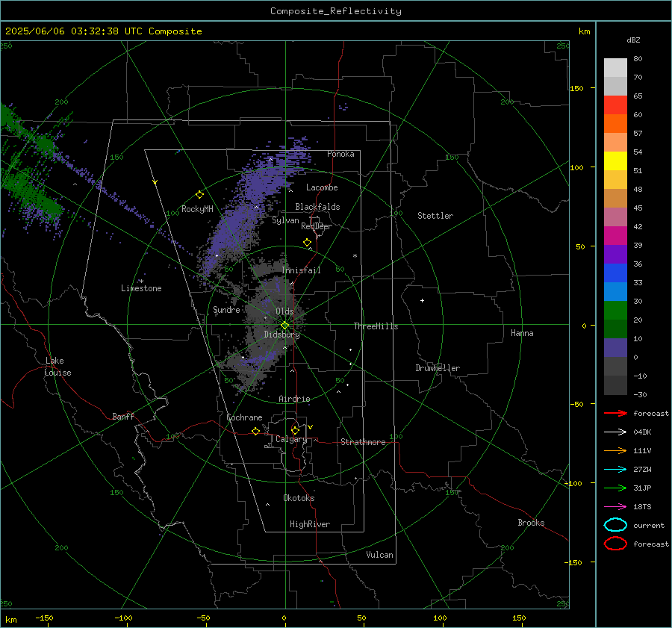The height and width of the screenshot is (628, 672).
Task: Click the RedDeer city label
Action: [x=317, y=226]
